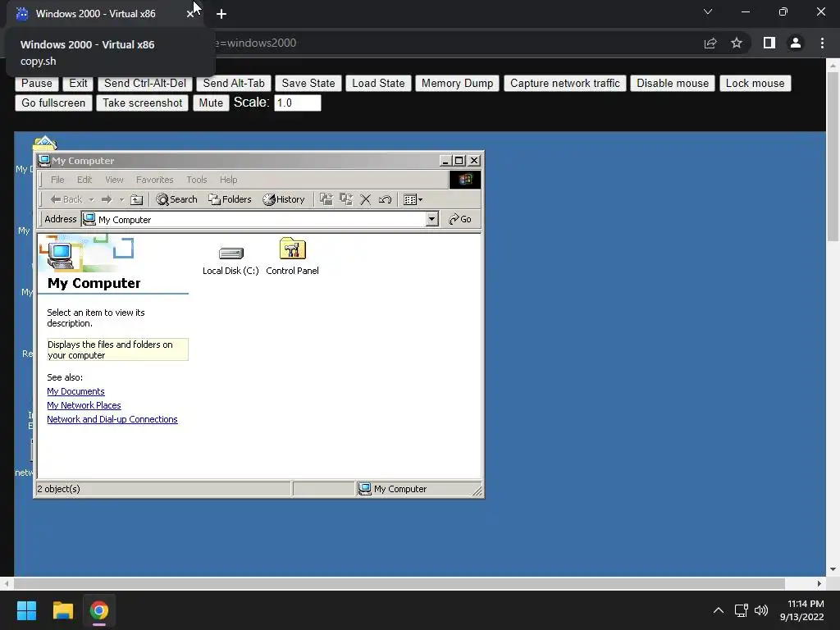The width and height of the screenshot is (840, 630).
Task: Click the share page icon in address bar
Action: pyautogui.click(x=710, y=43)
